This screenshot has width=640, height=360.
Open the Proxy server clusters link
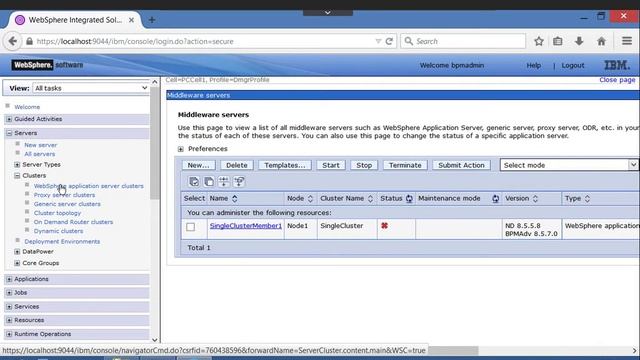click(64, 195)
